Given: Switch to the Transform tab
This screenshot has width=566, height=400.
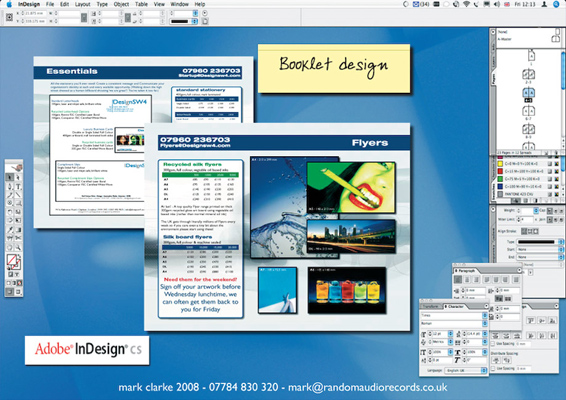Looking at the screenshot, I should click(x=431, y=306).
